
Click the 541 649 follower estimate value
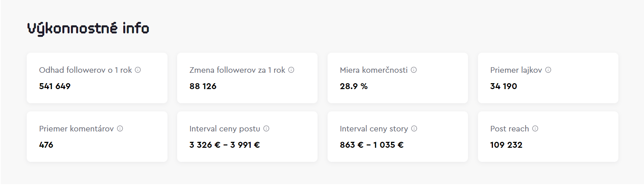(x=55, y=86)
